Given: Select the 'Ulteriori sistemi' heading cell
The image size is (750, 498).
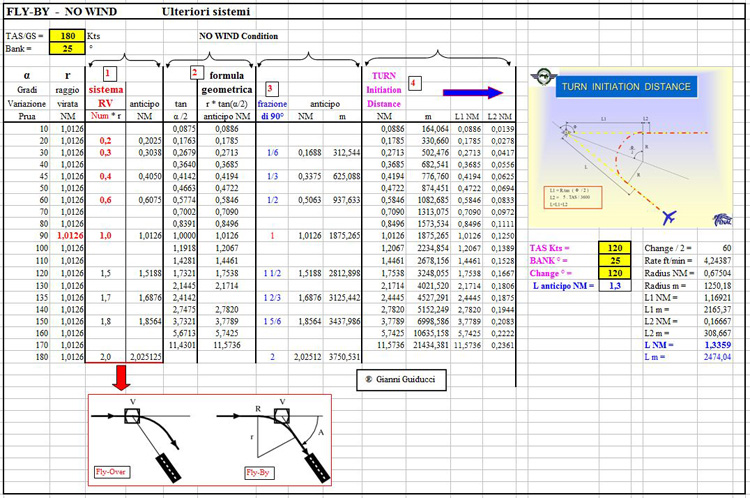Looking at the screenshot, I should [x=206, y=11].
